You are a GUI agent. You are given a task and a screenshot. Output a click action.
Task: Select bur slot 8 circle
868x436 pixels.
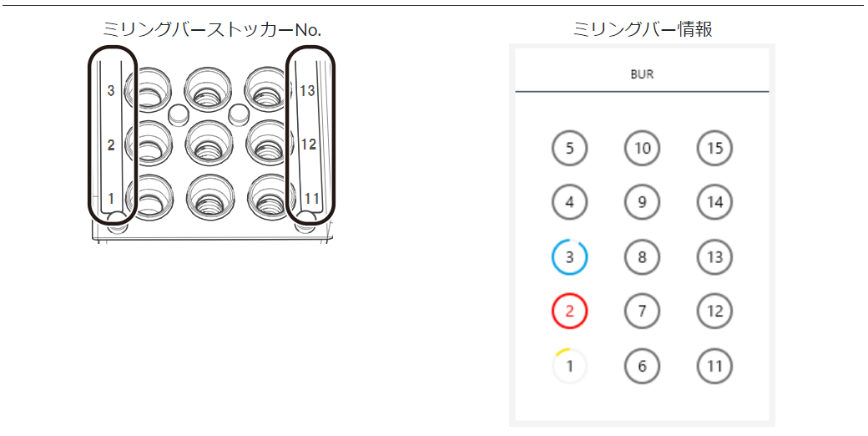click(642, 256)
